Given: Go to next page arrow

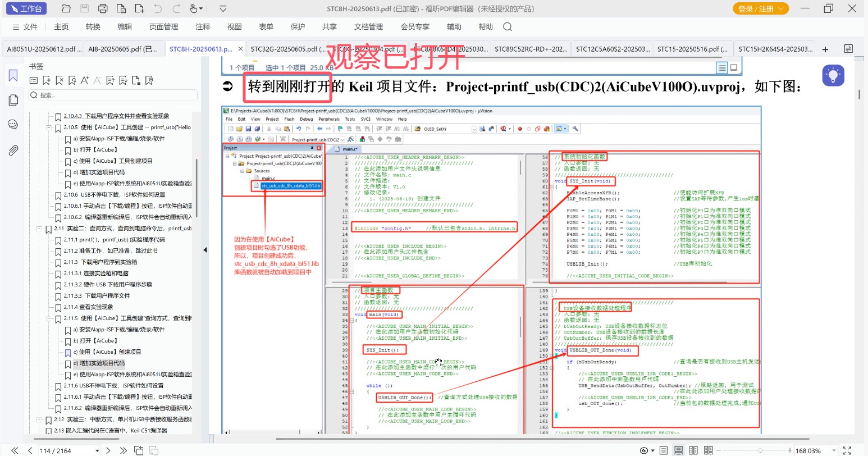Looking at the screenshot, I should [108, 450].
